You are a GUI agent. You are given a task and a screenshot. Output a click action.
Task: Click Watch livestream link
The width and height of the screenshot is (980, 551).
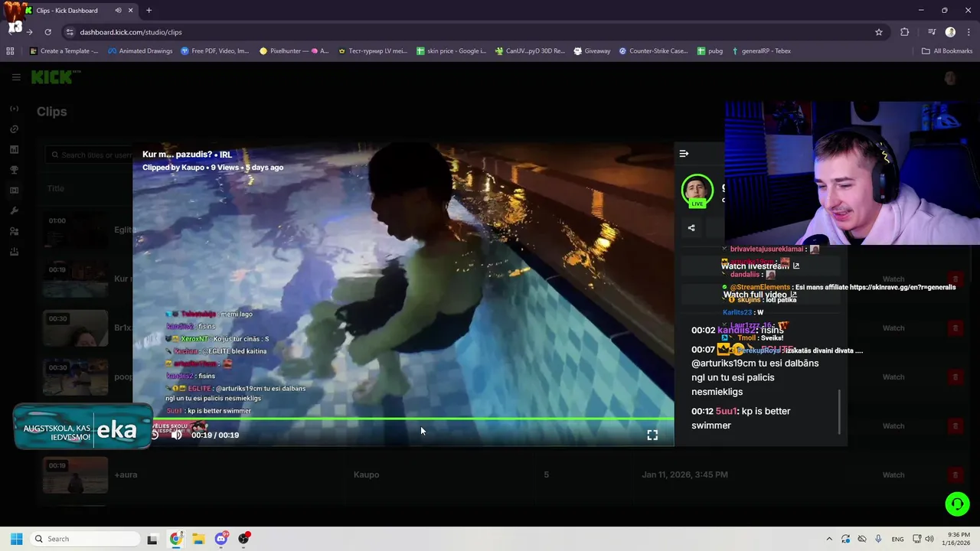click(x=759, y=266)
